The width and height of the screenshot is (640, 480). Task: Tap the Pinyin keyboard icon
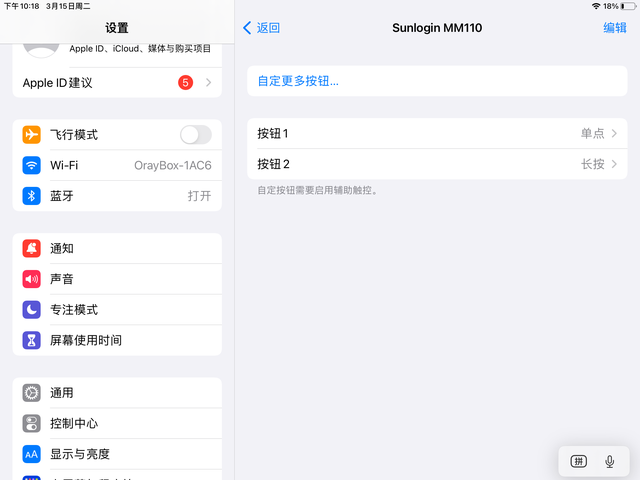pos(578,462)
